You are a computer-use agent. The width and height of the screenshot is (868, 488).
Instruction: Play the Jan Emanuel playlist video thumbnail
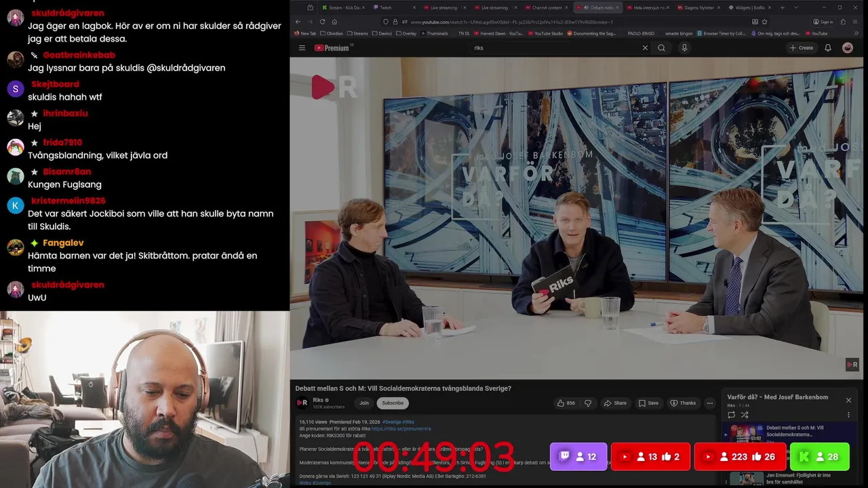click(x=747, y=479)
